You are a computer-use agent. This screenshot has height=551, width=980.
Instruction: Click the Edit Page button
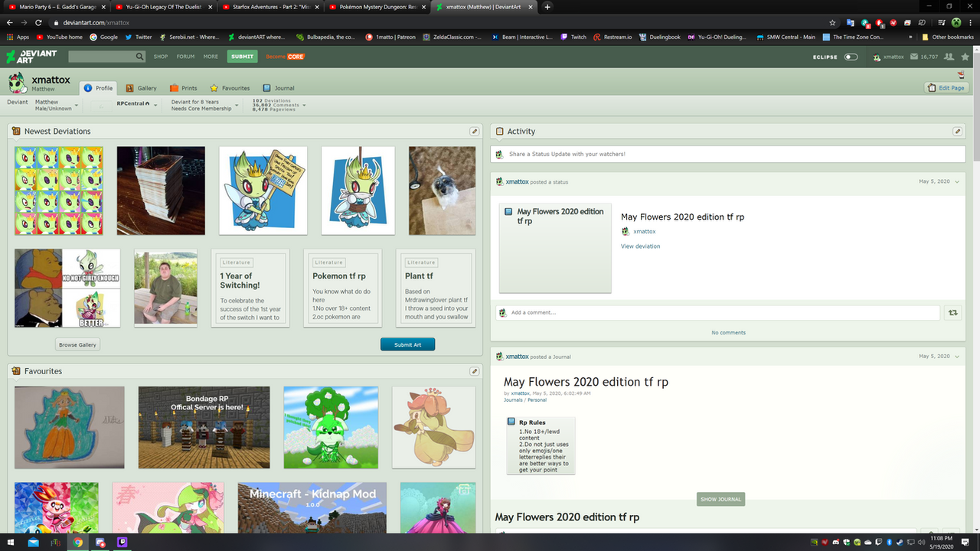tap(946, 88)
